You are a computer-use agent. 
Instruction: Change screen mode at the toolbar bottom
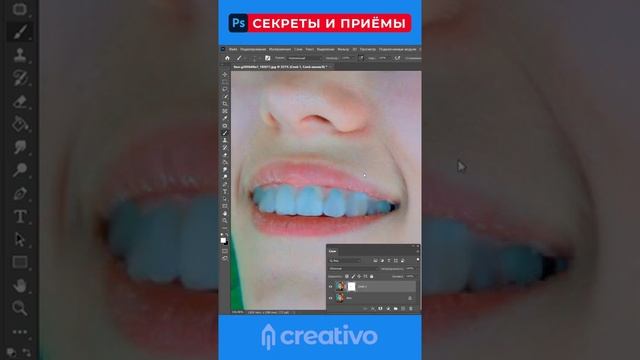(225, 259)
